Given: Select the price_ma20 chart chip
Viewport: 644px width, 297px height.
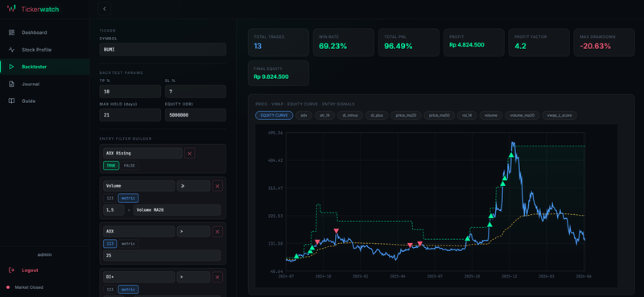Looking at the screenshot, I should 406,115.
